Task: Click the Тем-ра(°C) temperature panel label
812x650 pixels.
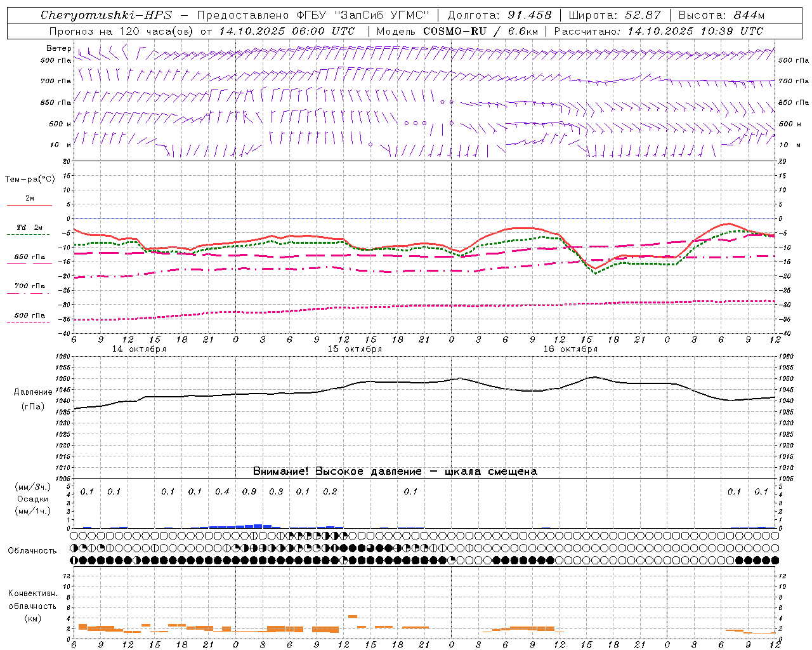Action: pyautogui.click(x=30, y=180)
